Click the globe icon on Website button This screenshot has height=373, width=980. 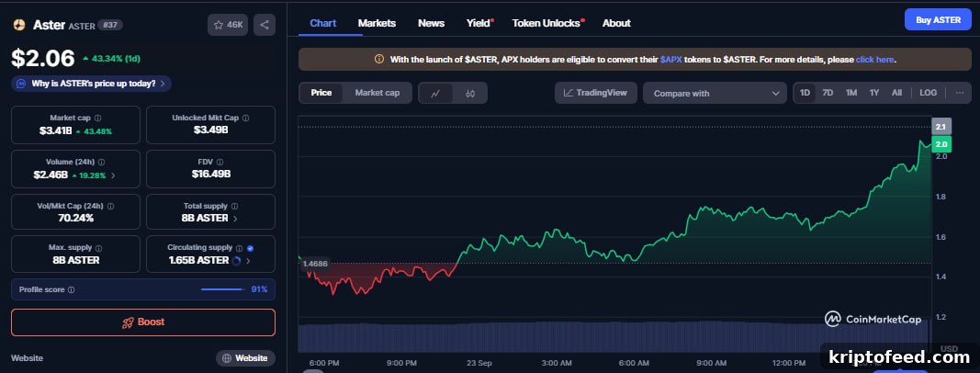pos(226,358)
